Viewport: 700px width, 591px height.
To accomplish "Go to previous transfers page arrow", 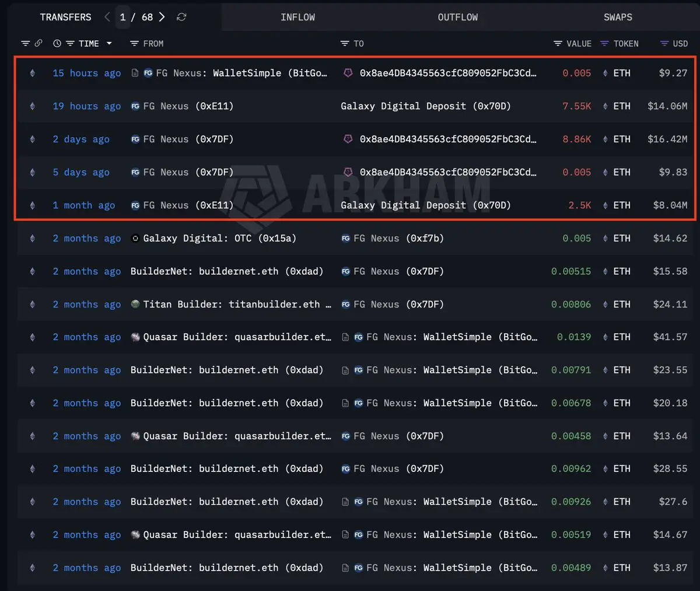I will [x=107, y=17].
